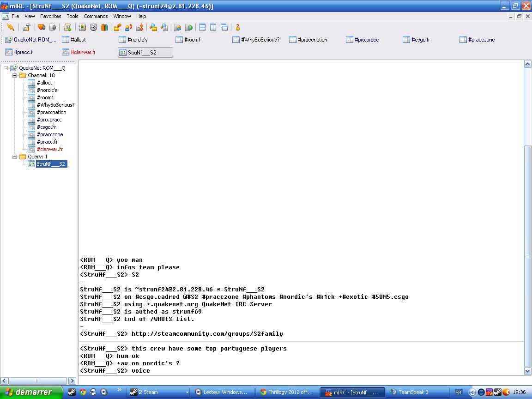Viewport: 532px width, 399px height.
Task: Click the Tile Horizontal windows icon
Action: pos(202,27)
